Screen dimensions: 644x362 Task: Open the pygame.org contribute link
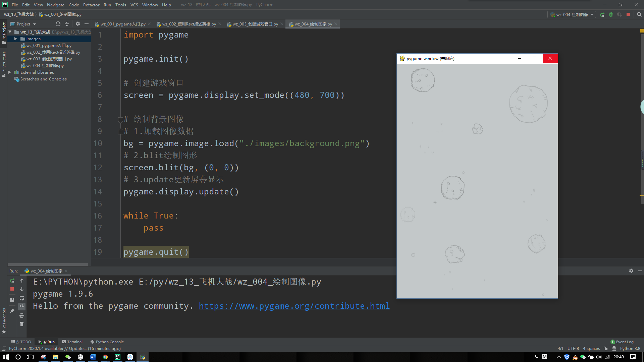tap(294, 306)
